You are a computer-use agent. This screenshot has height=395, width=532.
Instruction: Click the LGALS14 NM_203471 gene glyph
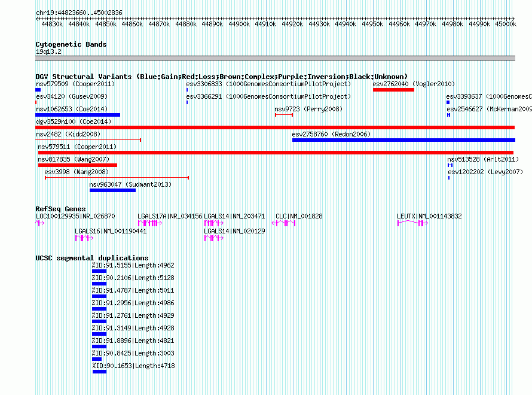[214, 223]
